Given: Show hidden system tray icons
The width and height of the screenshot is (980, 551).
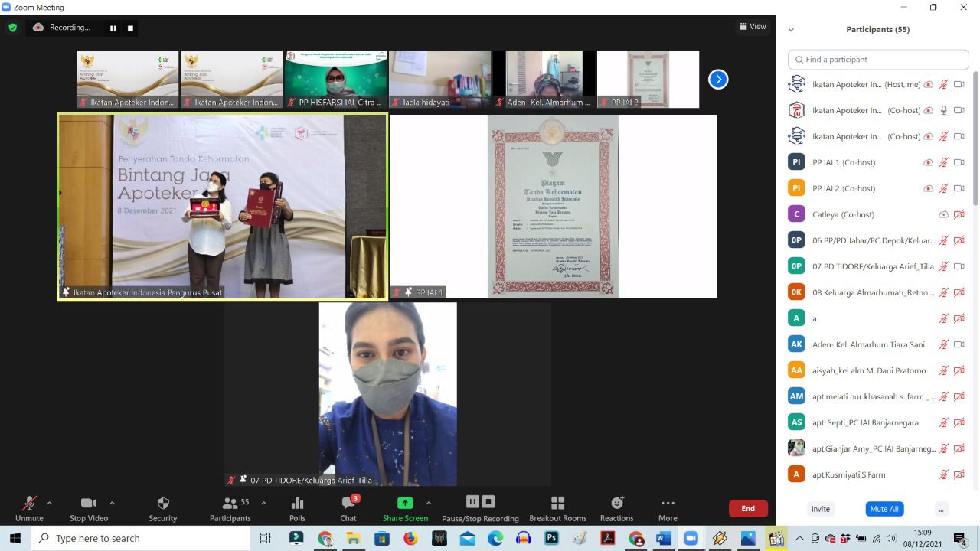Looking at the screenshot, I should pyautogui.click(x=800, y=539).
